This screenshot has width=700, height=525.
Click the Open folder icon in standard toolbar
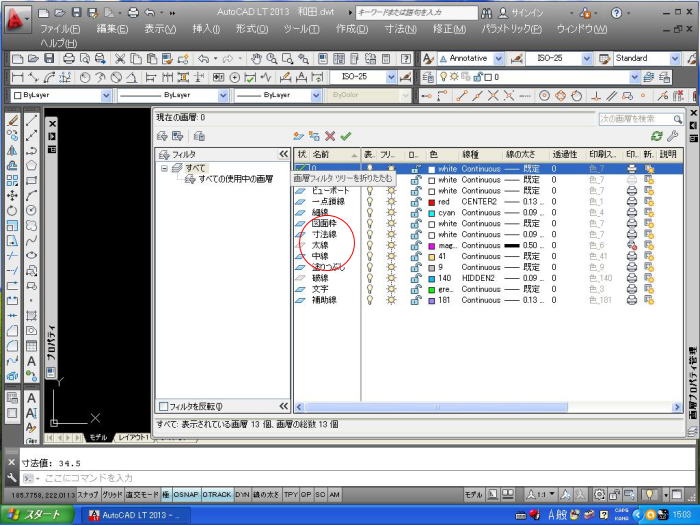click(33, 58)
